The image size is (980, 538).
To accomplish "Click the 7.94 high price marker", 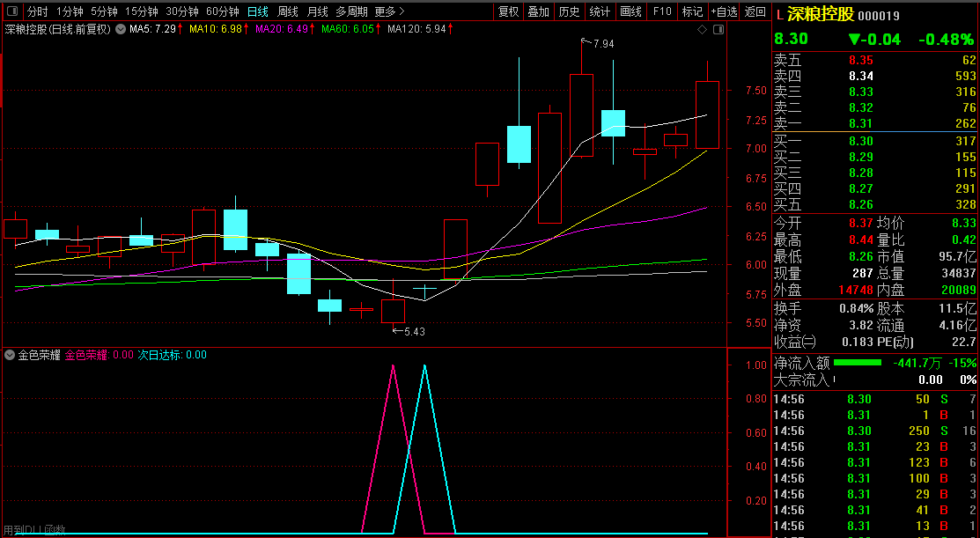I will coord(604,44).
